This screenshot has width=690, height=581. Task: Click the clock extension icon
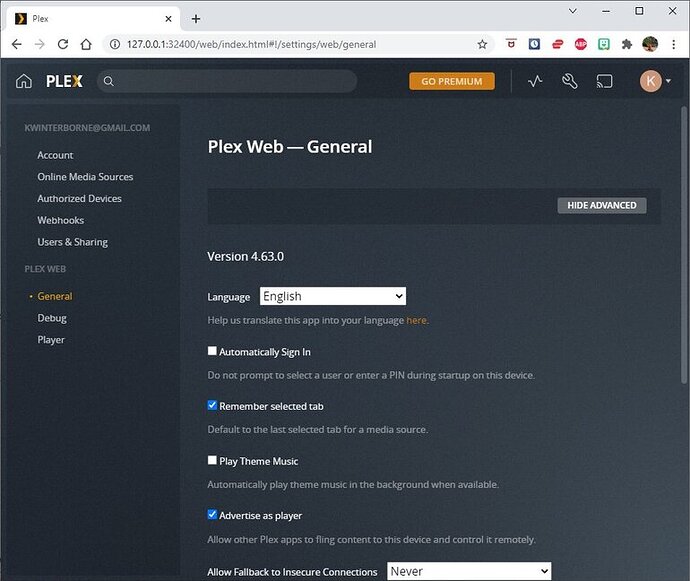pos(534,44)
